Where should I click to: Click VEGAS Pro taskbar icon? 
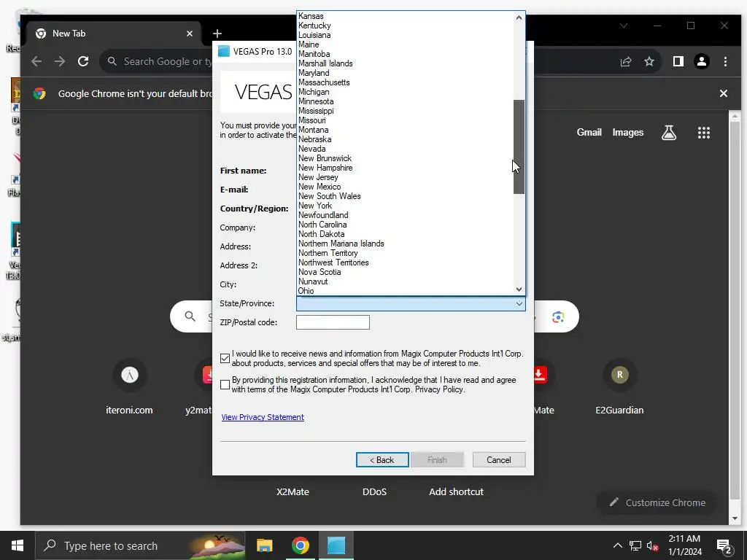tap(336, 545)
